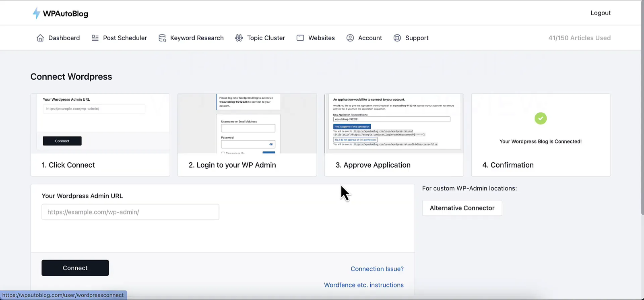644x300 pixels.
Task: Click the Confirmation step card
Action: (x=541, y=135)
